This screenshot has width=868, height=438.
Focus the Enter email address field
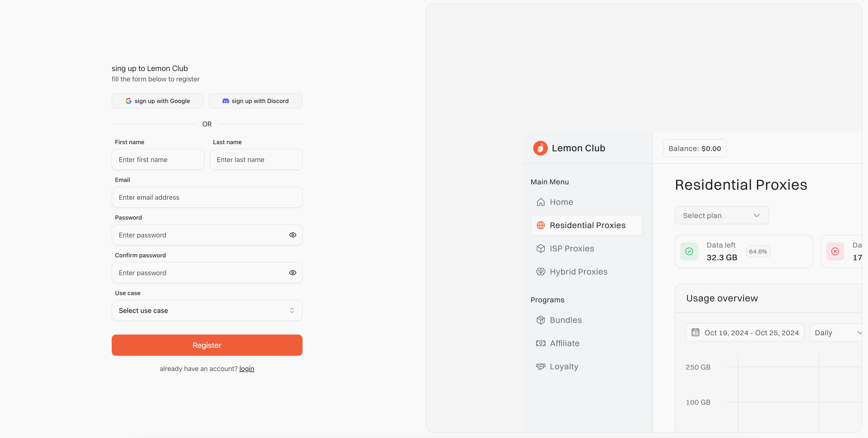pos(207,197)
